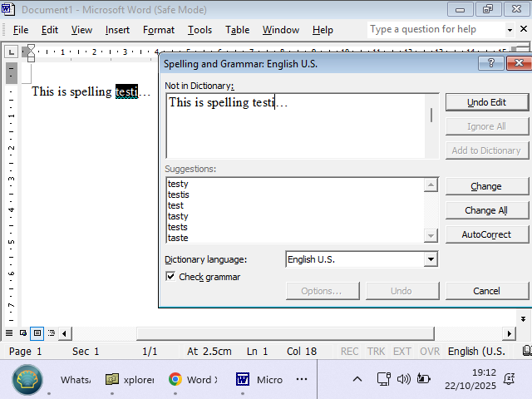
Task: Click the taskbar overflow three dots
Action: pos(302,379)
